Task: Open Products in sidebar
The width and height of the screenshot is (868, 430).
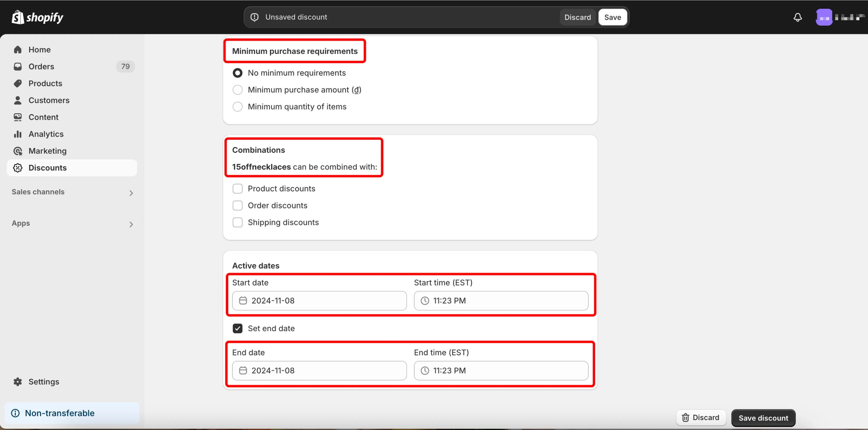Action: click(x=72, y=84)
